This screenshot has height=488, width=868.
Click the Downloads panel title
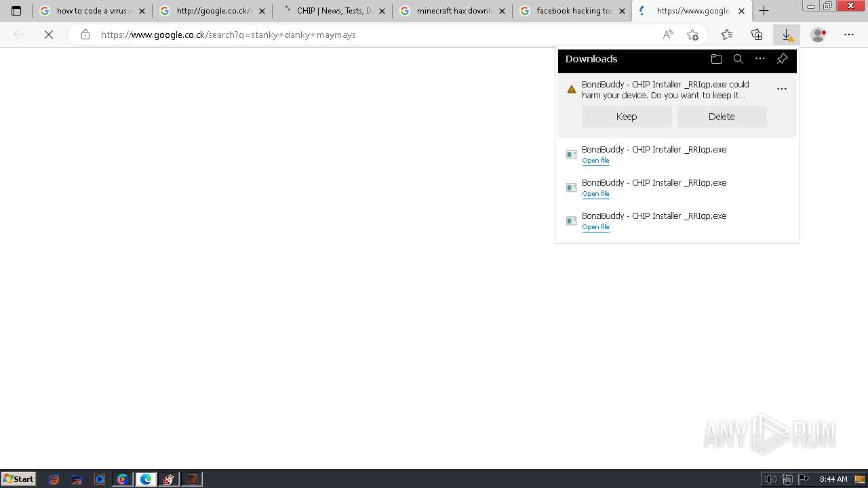click(591, 59)
